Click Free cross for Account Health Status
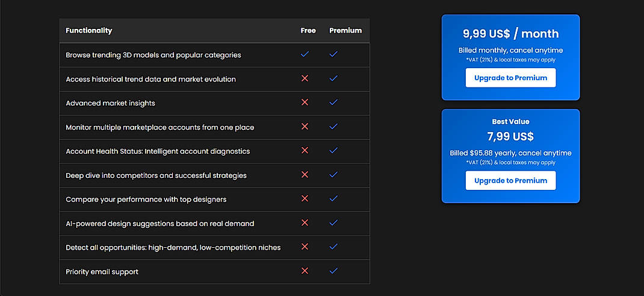644x296 pixels. coord(305,151)
